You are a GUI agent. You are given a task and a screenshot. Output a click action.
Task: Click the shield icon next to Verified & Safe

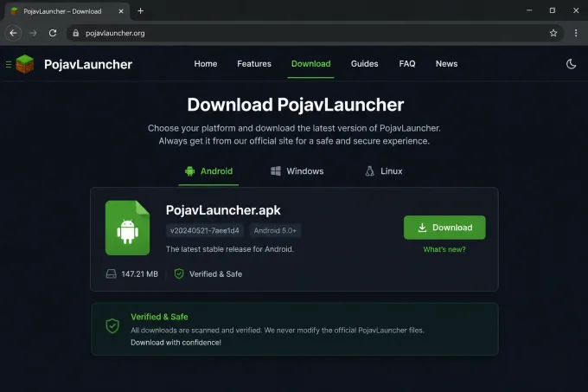[x=179, y=273]
